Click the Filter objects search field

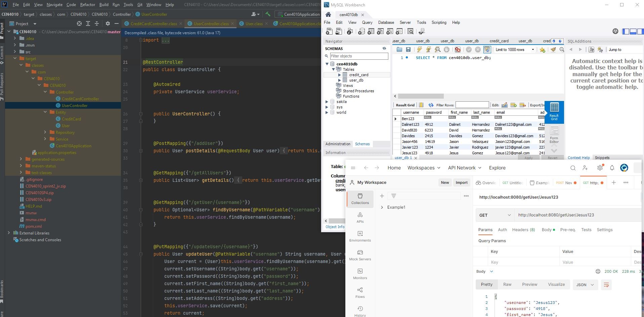(x=358, y=56)
